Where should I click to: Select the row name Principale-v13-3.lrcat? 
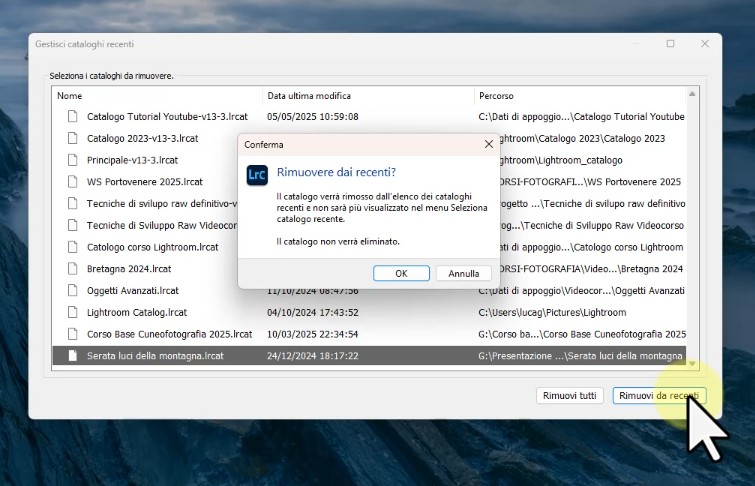(x=132, y=160)
